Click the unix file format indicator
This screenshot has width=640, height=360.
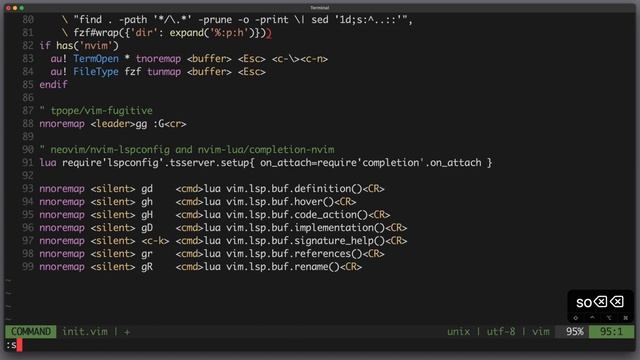458,331
